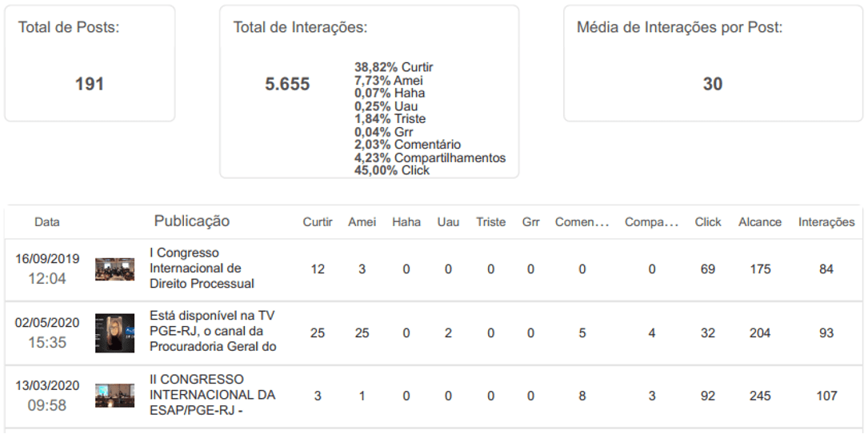Sort by Click column header

708,222
